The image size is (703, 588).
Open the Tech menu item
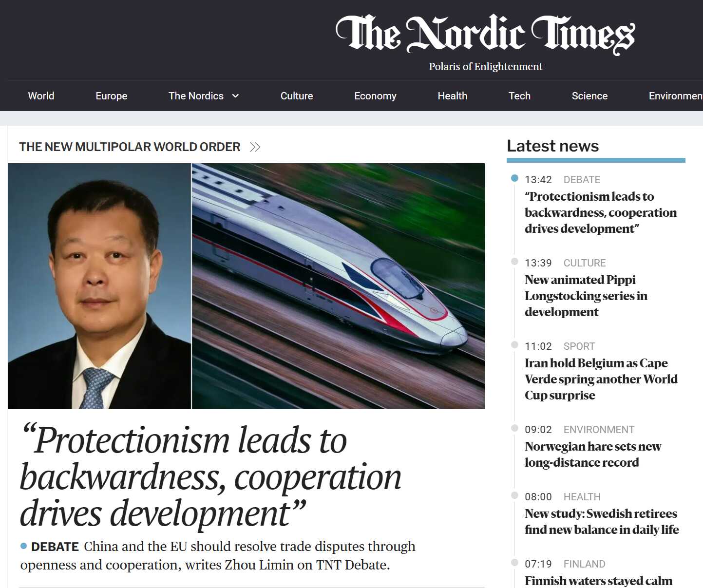pyautogui.click(x=519, y=96)
